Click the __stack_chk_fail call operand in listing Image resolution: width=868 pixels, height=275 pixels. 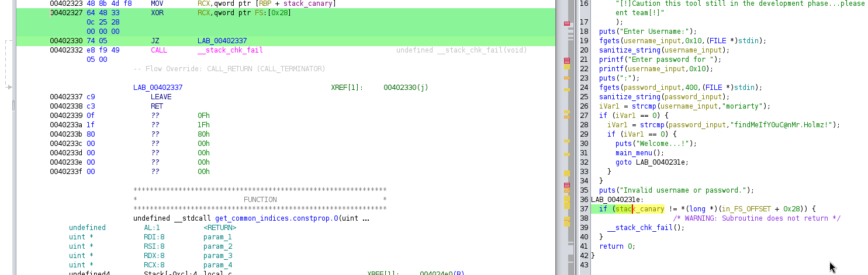pos(230,50)
